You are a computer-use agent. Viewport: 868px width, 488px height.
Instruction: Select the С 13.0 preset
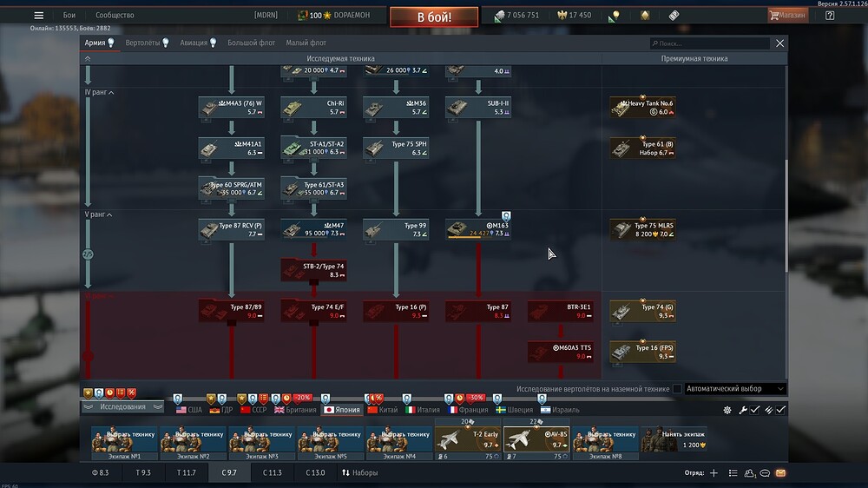[x=316, y=472]
